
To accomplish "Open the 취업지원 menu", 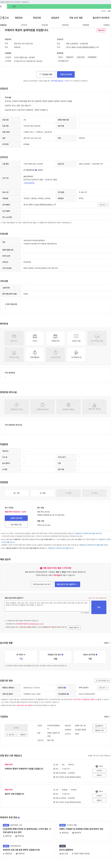I will (x=37, y=18).
